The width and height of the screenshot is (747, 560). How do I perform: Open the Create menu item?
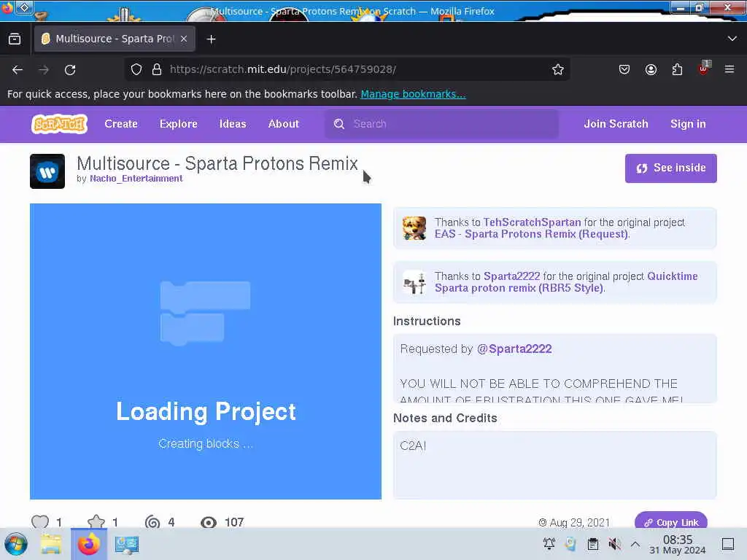(x=121, y=124)
